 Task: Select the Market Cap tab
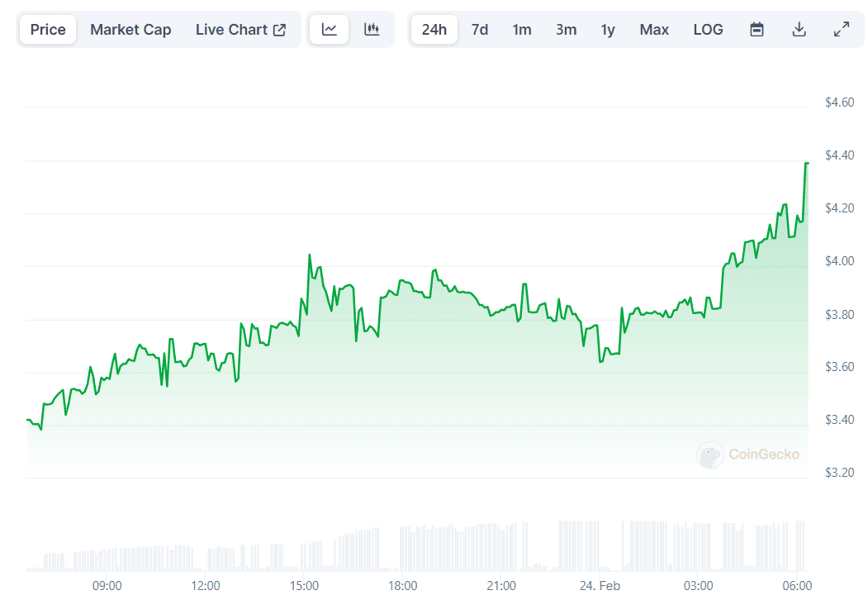coord(130,30)
